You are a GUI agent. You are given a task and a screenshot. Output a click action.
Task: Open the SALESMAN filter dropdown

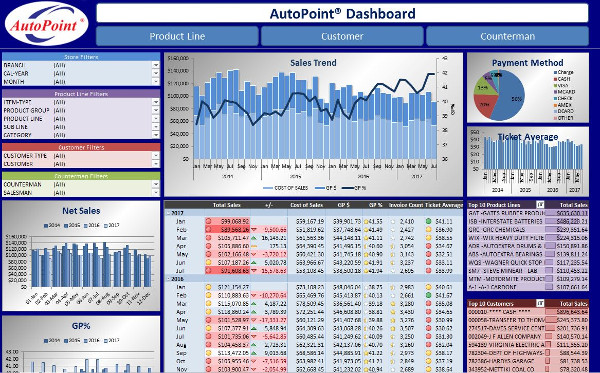(x=155, y=193)
